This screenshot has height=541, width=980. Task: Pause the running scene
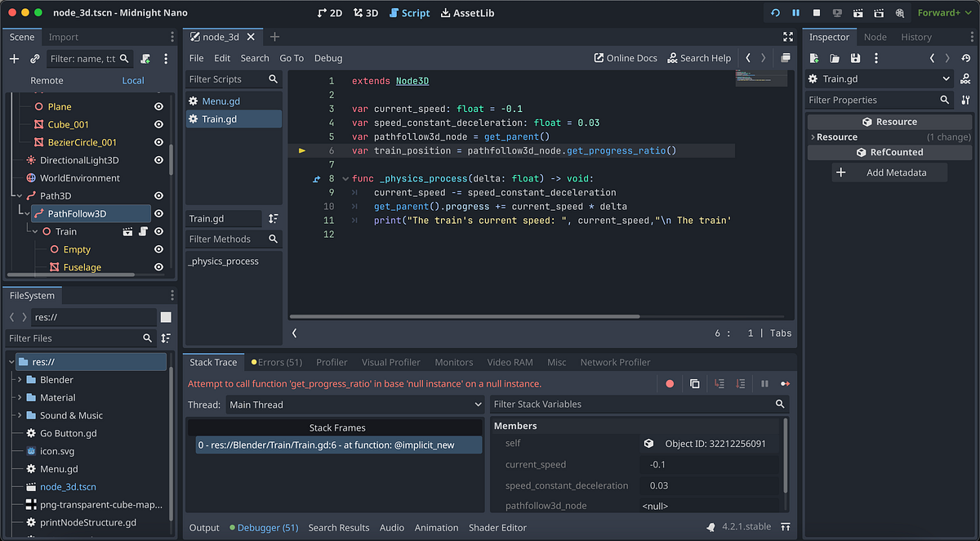pyautogui.click(x=794, y=12)
